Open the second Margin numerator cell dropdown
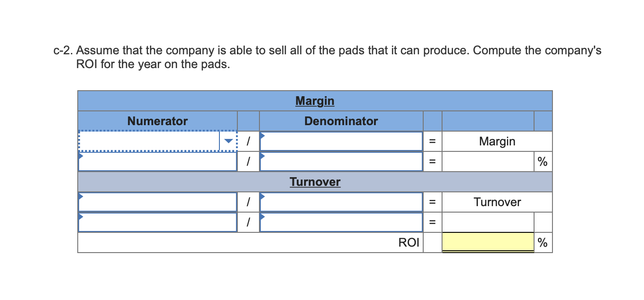This screenshot has width=644, height=300. point(80,156)
